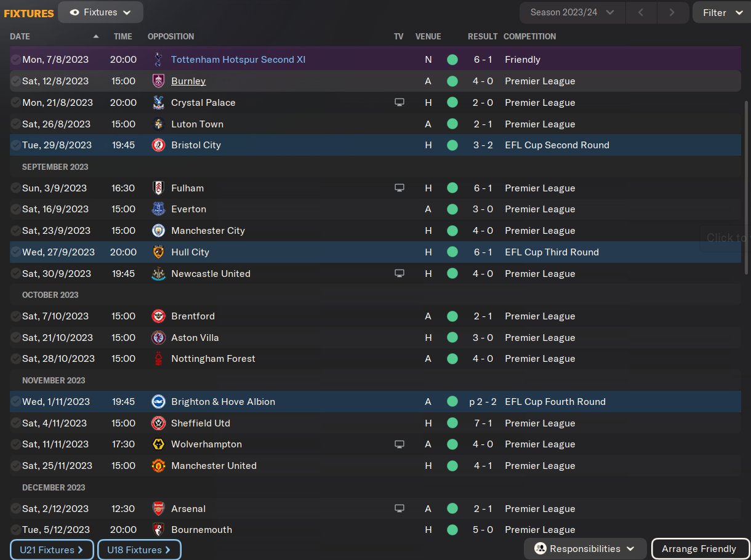Expand the Season 2023/24 selector
751x560 pixels.
[572, 12]
